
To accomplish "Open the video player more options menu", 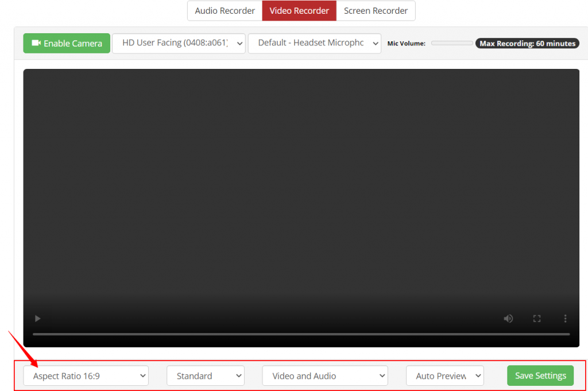I will point(565,319).
